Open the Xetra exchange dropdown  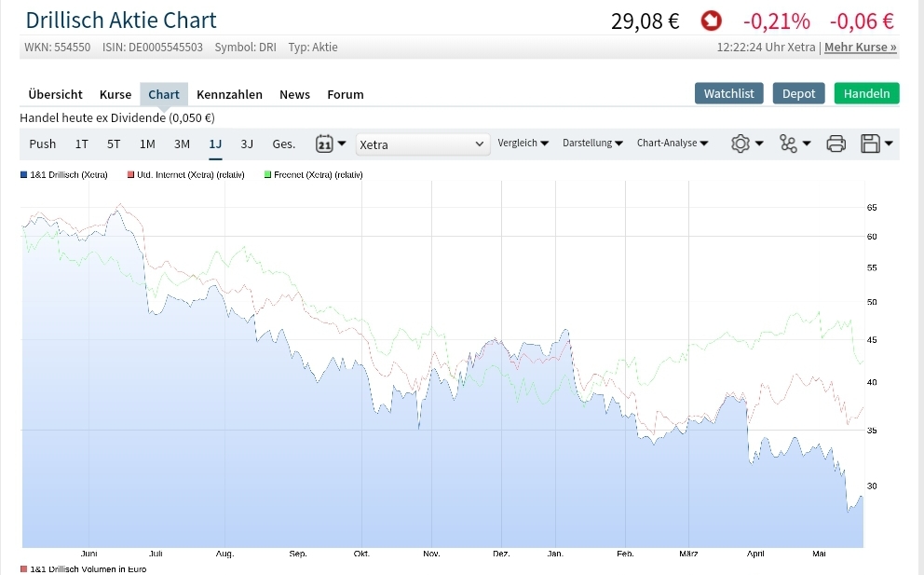[423, 144]
